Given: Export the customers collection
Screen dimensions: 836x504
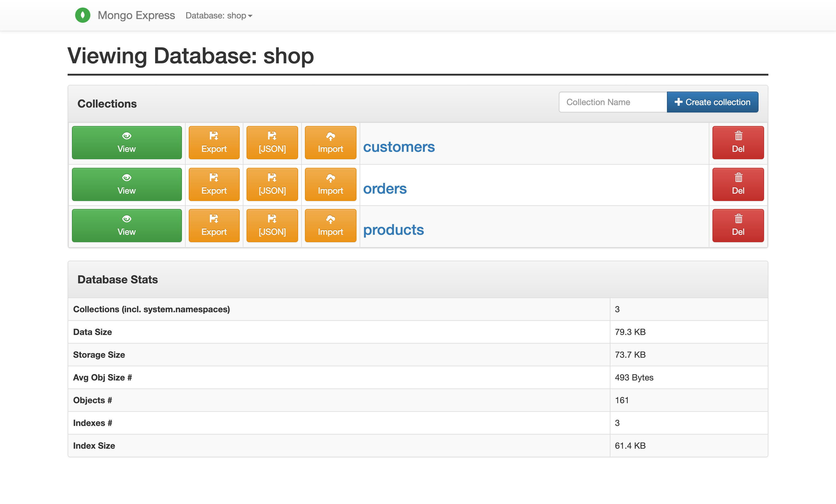Looking at the screenshot, I should click(x=214, y=143).
